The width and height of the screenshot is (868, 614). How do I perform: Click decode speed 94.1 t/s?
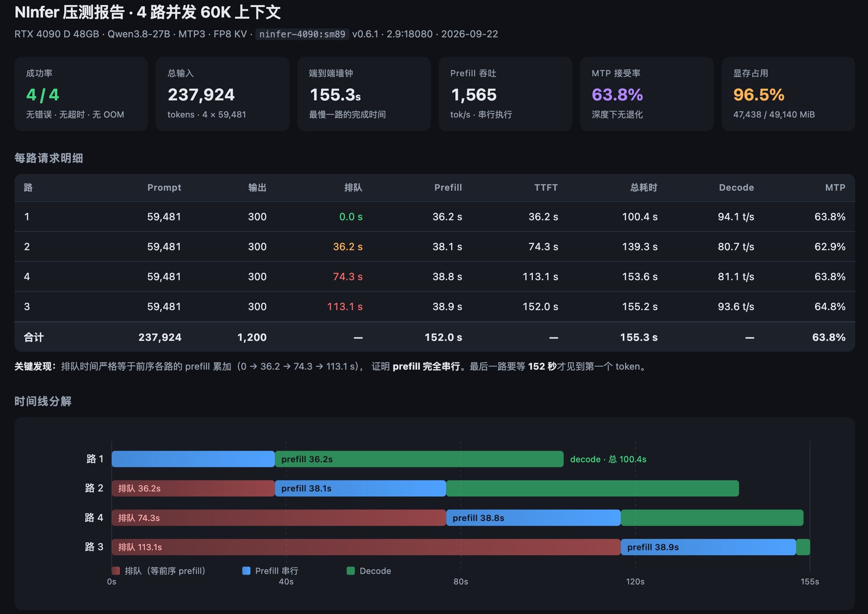click(x=736, y=217)
